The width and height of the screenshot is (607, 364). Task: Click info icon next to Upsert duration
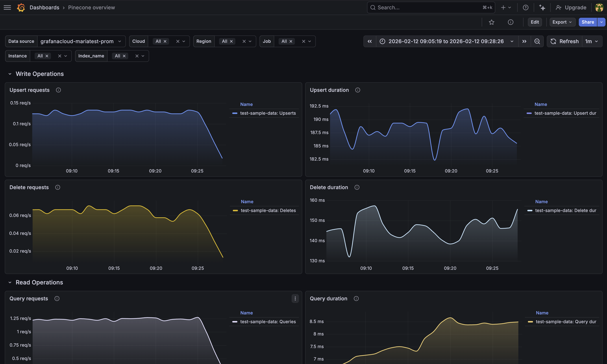[x=358, y=90]
